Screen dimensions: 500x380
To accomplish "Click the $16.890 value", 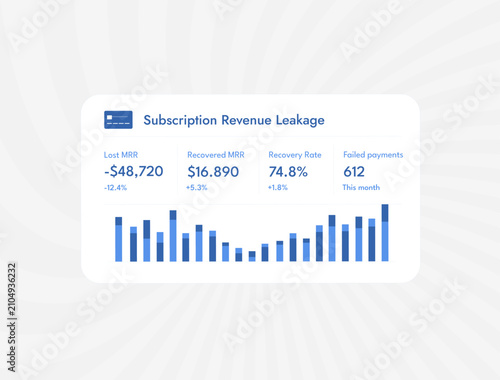I will click(x=213, y=172).
